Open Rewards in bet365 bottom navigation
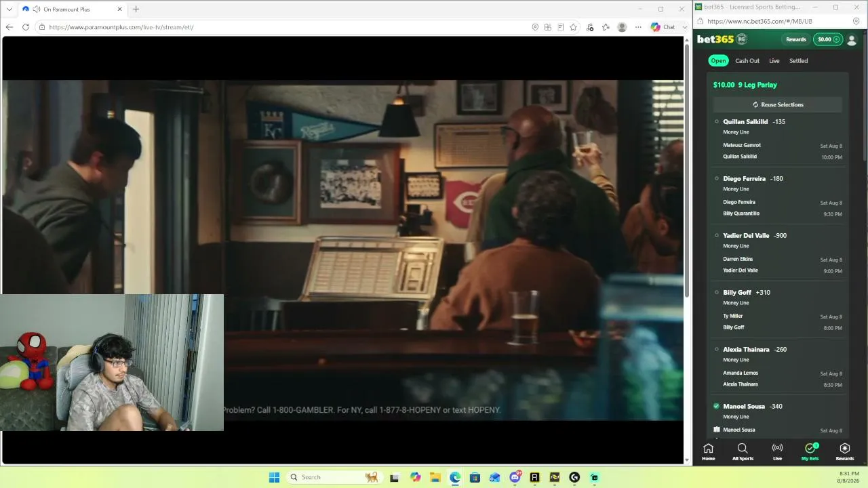The height and width of the screenshot is (488, 868). (845, 452)
